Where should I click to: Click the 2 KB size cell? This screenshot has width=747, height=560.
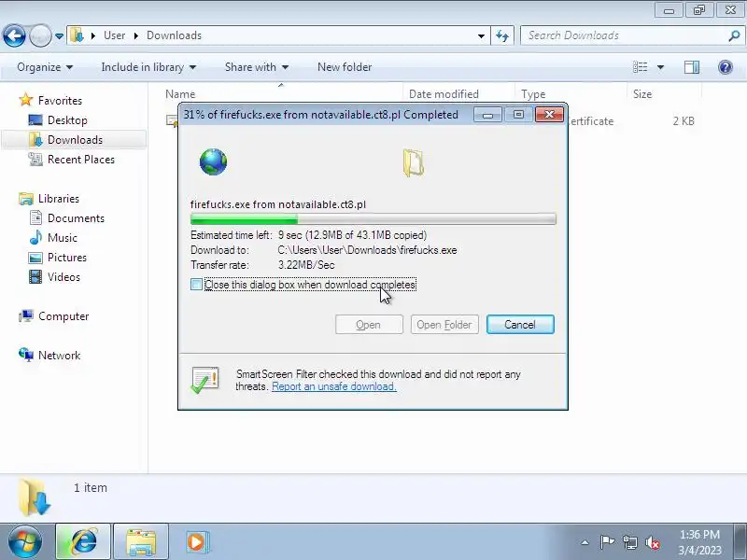[x=684, y=121]
